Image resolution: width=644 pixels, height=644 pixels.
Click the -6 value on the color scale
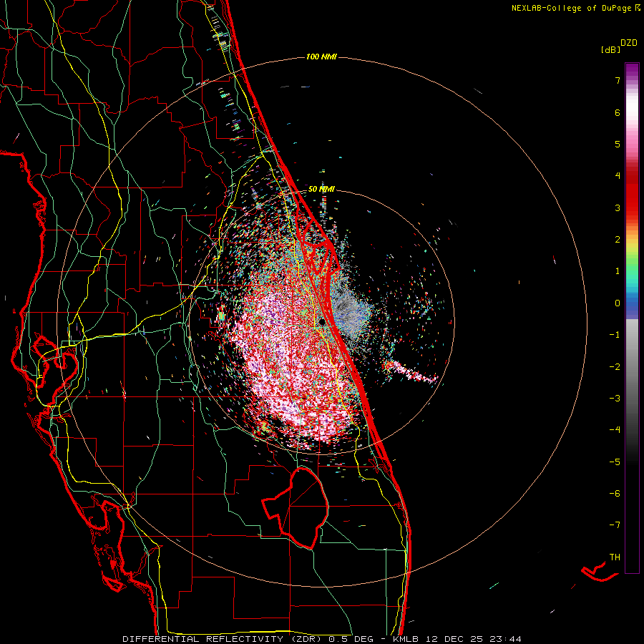[615, 493]
